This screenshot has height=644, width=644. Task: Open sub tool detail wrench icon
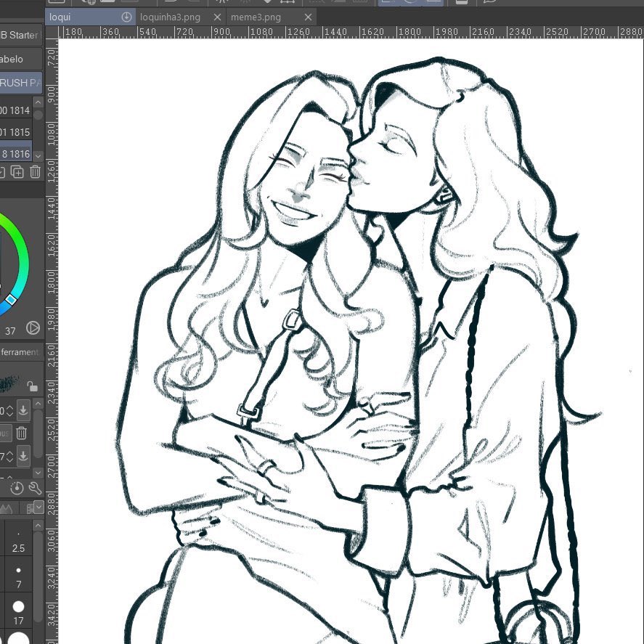[36, 488]
